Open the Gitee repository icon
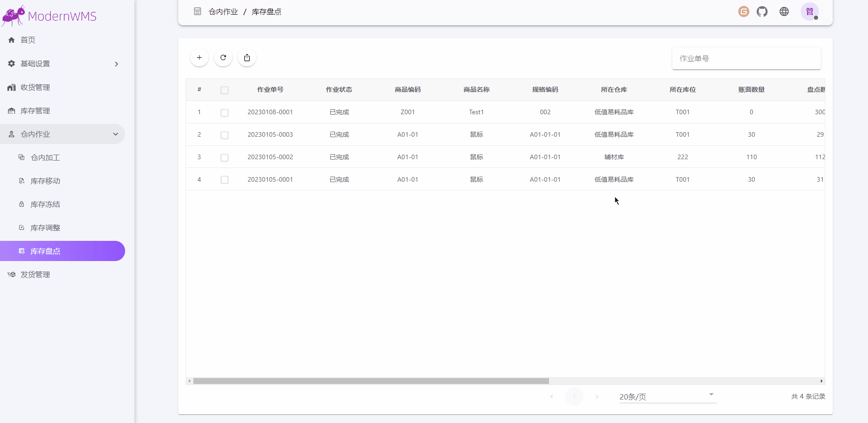 (744, 11)
